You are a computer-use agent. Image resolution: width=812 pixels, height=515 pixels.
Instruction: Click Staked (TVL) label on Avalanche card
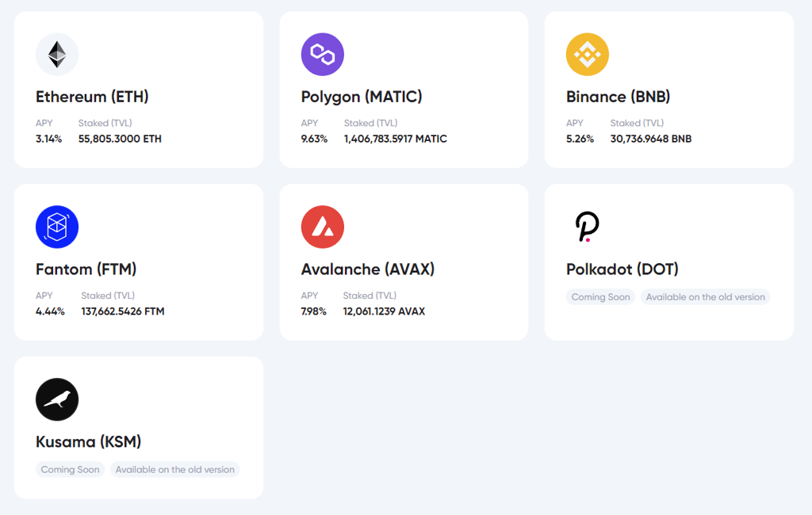pyautogui.click(x=370, y=296)
